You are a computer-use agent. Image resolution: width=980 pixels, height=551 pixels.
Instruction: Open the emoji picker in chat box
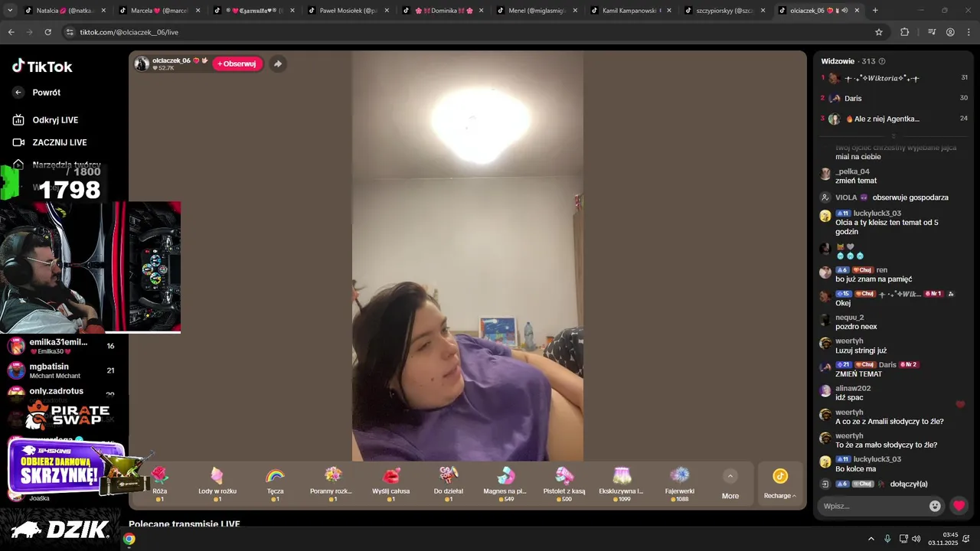935,506
